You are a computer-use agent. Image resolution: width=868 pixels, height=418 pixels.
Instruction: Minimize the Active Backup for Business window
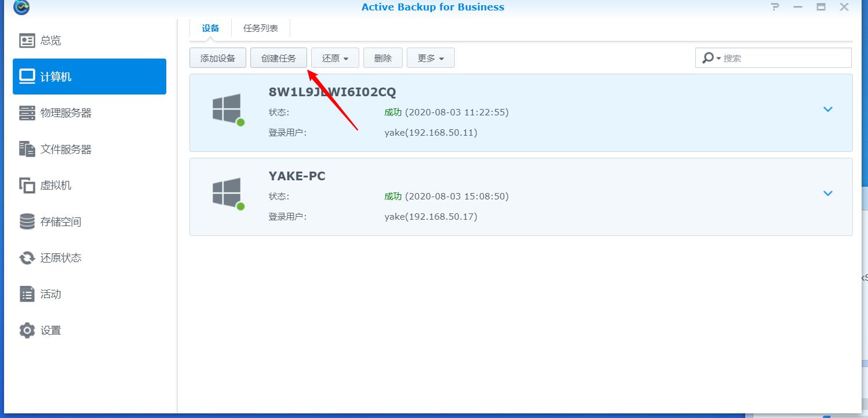pyautogui.click(x=798, y=7)
